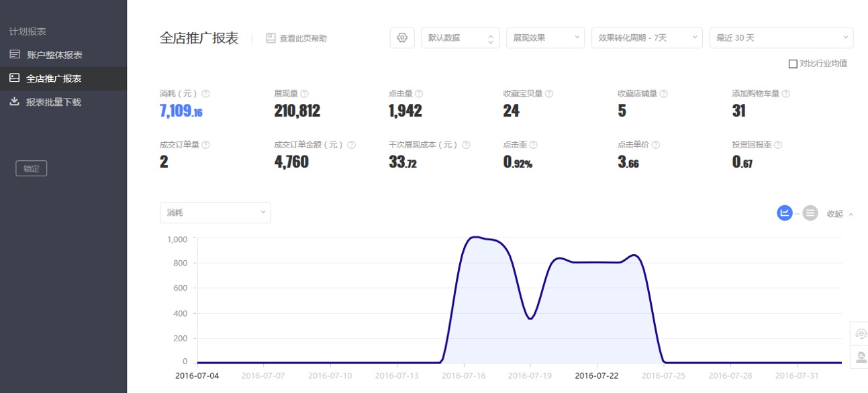
Task: Switch to line chart view
Action: click(784, 213)
